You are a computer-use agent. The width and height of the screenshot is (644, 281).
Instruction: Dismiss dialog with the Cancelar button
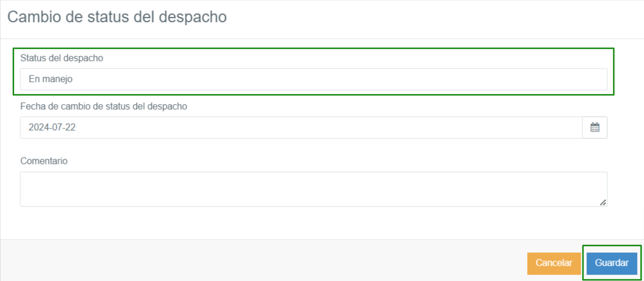pos(554,264)
